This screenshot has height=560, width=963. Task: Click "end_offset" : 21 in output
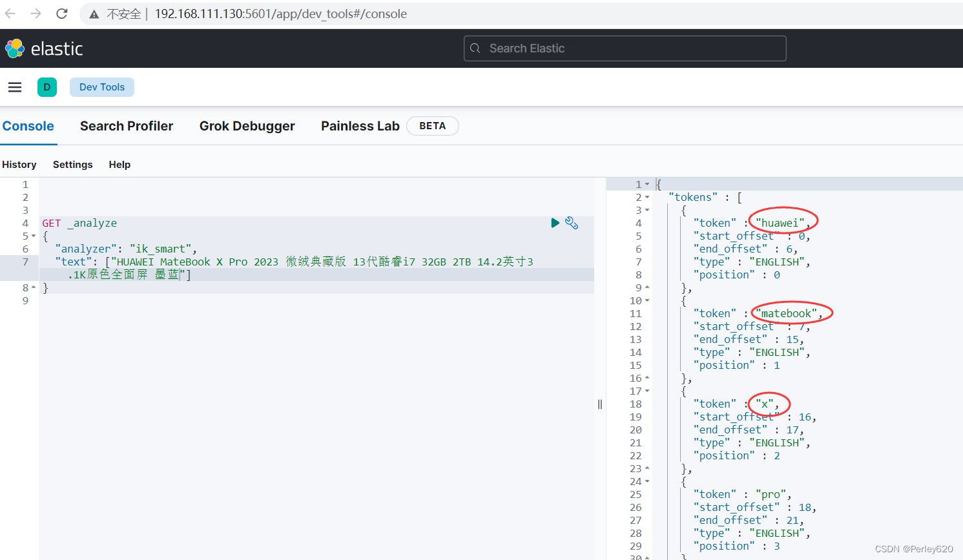click(x=749, y=520)
